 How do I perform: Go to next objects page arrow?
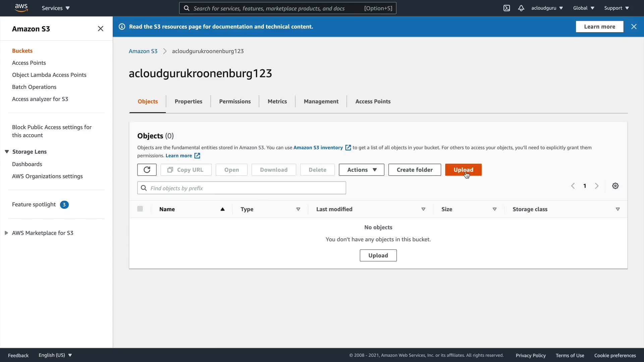pyautogui.click(x=597, y=186)
